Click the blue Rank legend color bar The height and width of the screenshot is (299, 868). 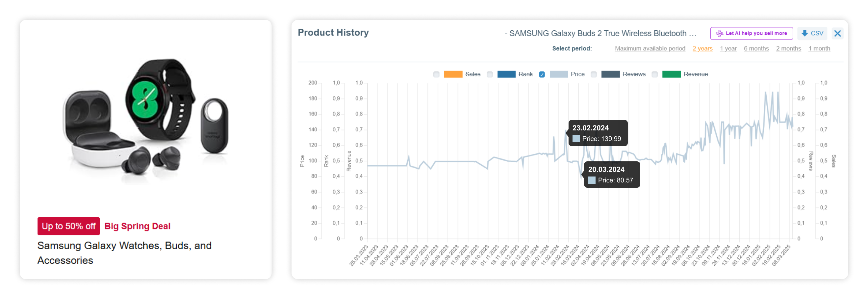coord(507,74)
